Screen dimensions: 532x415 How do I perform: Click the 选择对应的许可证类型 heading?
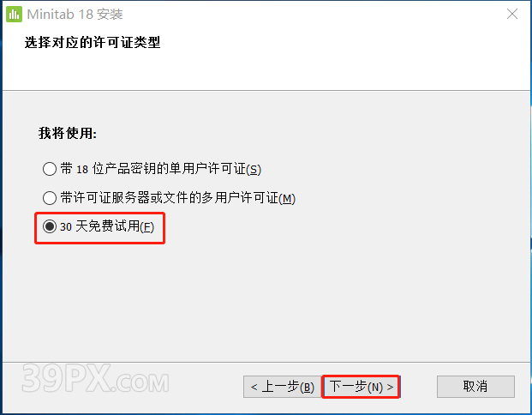click(x=93, y=43)
